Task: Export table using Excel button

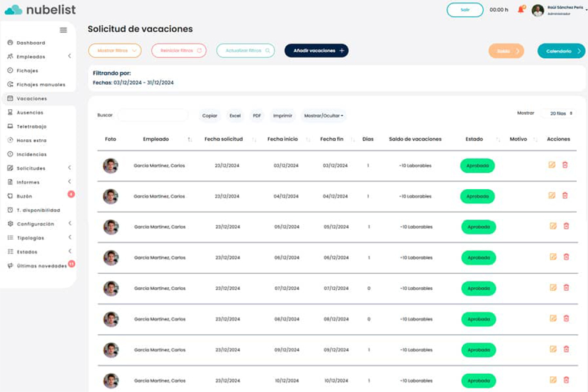Action: (x=235, y=116)
